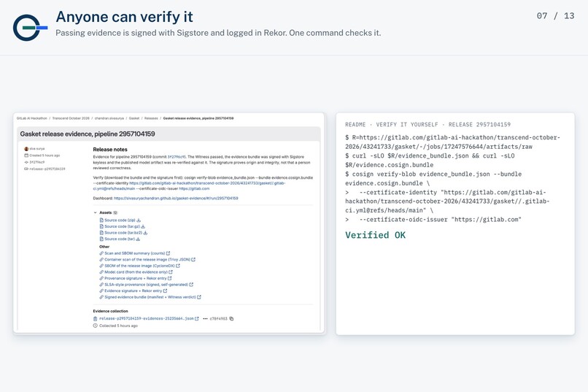The image size is (588, 392).
Task: Download Source code (tar.gz)
Action: pyautogui.click(x=123, y=226)
